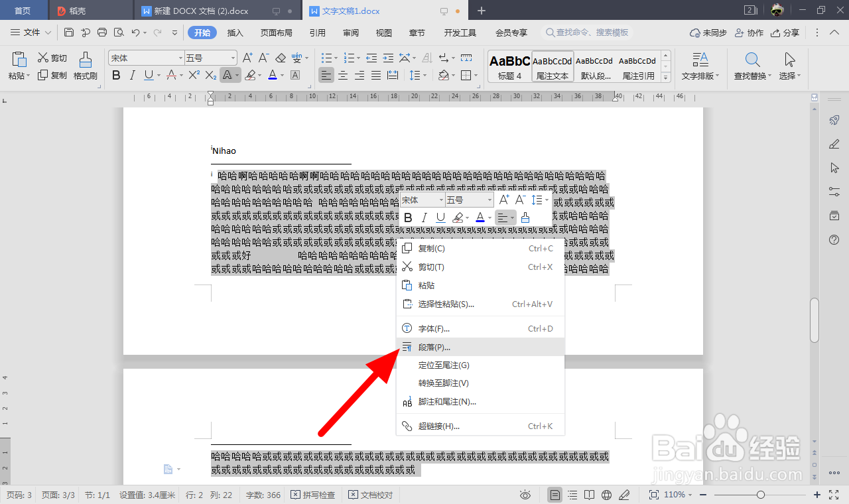This screenshot has height=504, width=849.
Task: Click the undo arrow icon
Action: pos(135,32)
